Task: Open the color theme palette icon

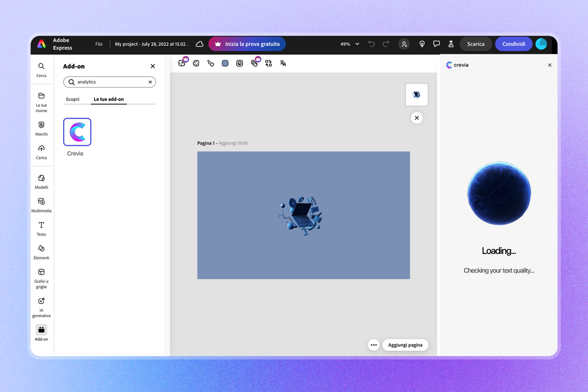Action: click(196, 63)
